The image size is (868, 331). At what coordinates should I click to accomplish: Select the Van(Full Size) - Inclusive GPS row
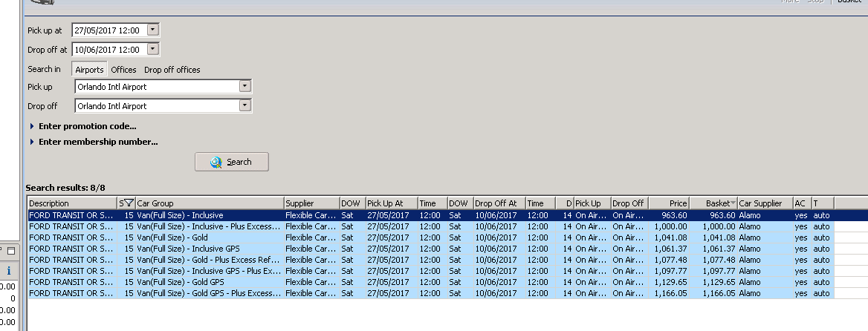pos(431,249)
